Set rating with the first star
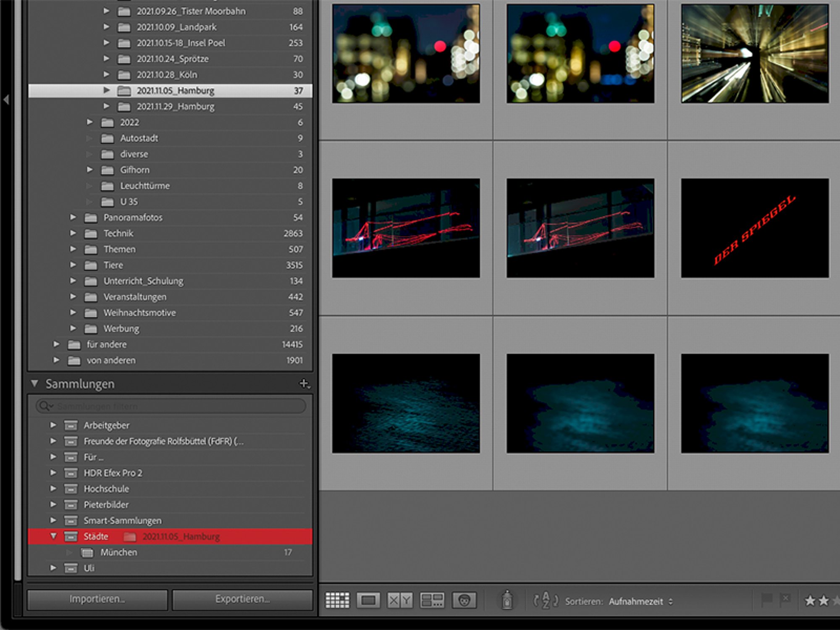840x630 pixels. point(810,601)
